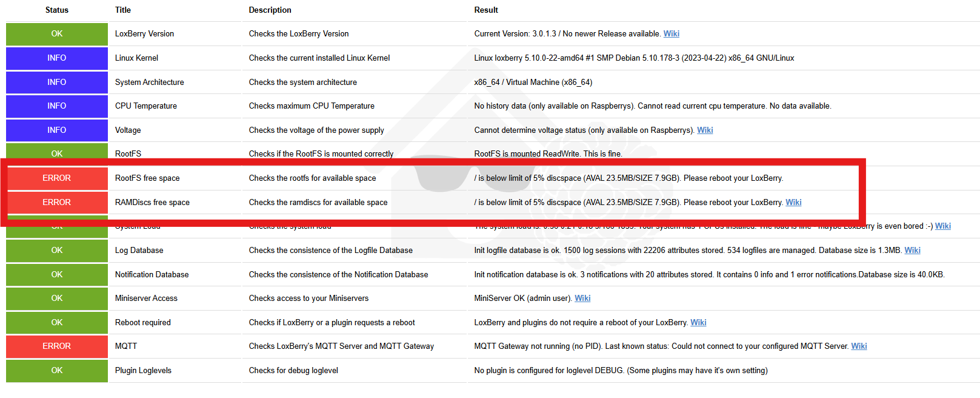Click 'Checks access to your Miniservers' description
980x398 pixels.
[x=308, y=298]
